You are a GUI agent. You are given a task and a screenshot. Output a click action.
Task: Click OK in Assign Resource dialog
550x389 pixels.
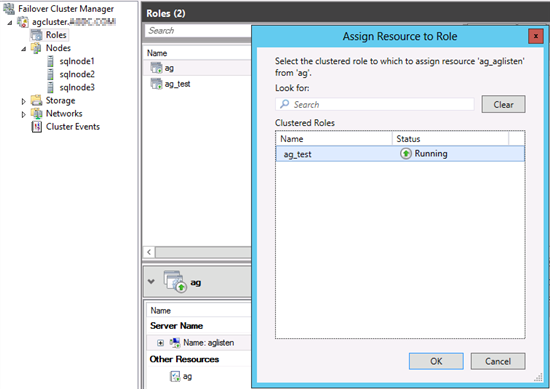[436, 361]
